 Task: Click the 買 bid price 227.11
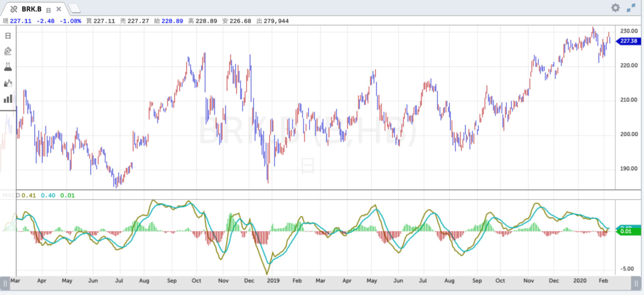(104, 21)
